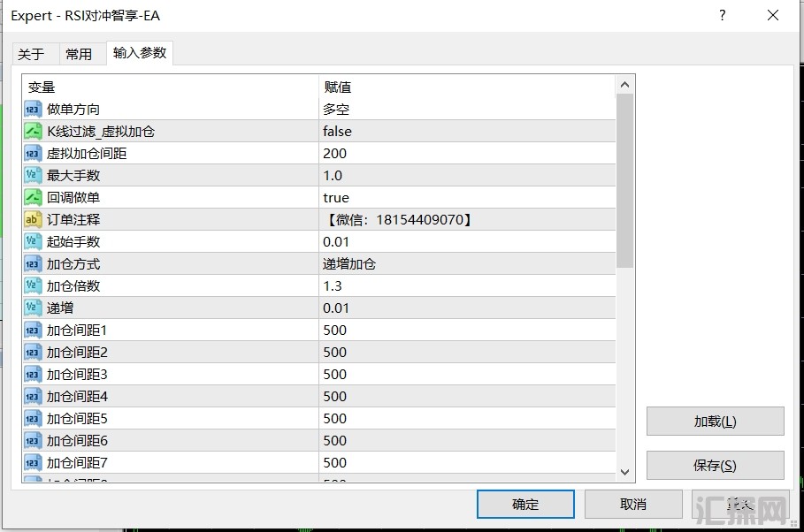Image resolution: width=804 pixels, height=532 pixels.
Task: Switch to the 关于 tab
Action: coord(31,54)
